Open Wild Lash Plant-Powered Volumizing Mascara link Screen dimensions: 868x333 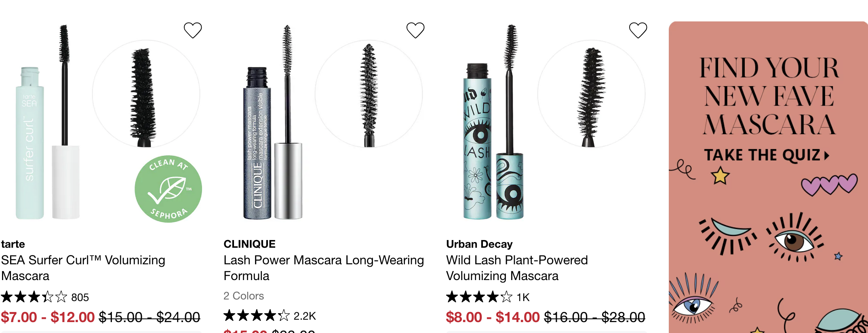coord(517,268)
